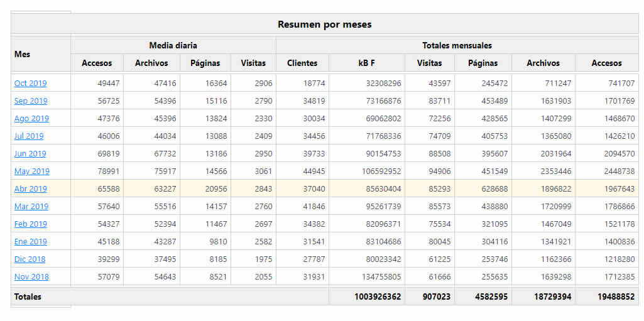
Task: Click the Media diaria header group
Action: coord(173,45)
